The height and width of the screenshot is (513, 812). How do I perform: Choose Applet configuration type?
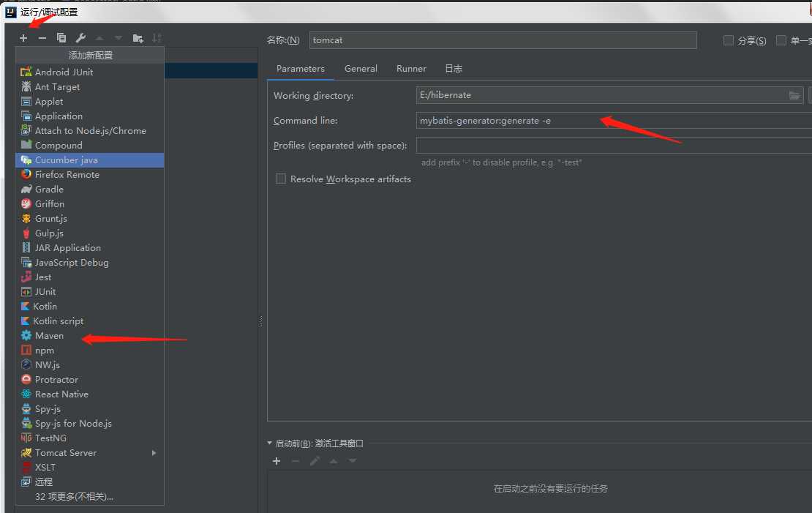[x=89, y=102]
